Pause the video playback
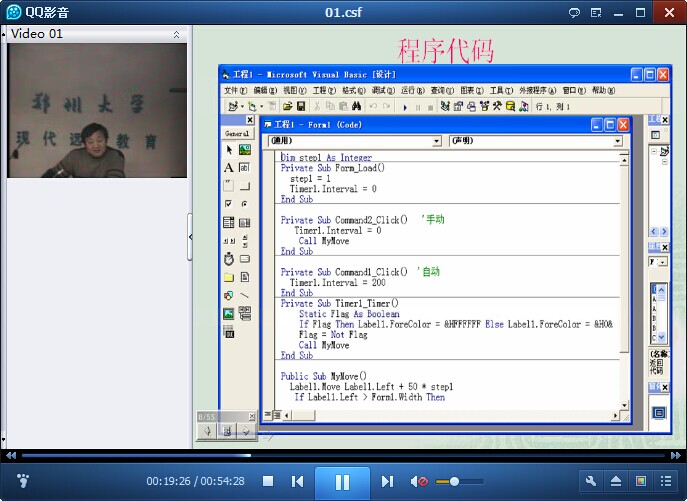 click(x=342, y=482)
